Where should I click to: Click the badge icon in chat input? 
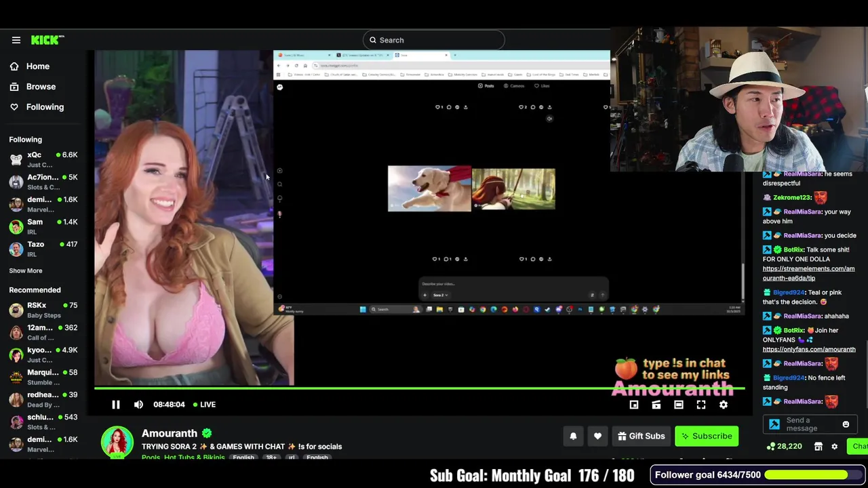(774, 424)
